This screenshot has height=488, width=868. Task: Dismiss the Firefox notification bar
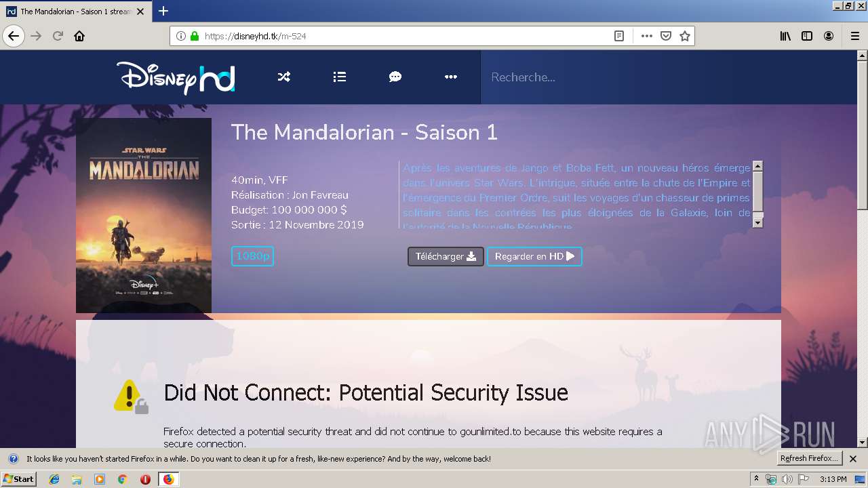853,459
